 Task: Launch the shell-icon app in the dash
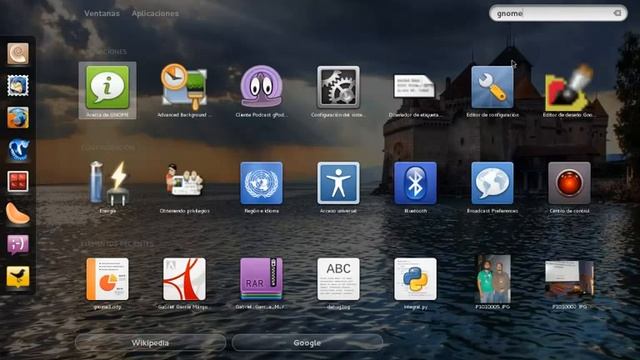(18, 53)
